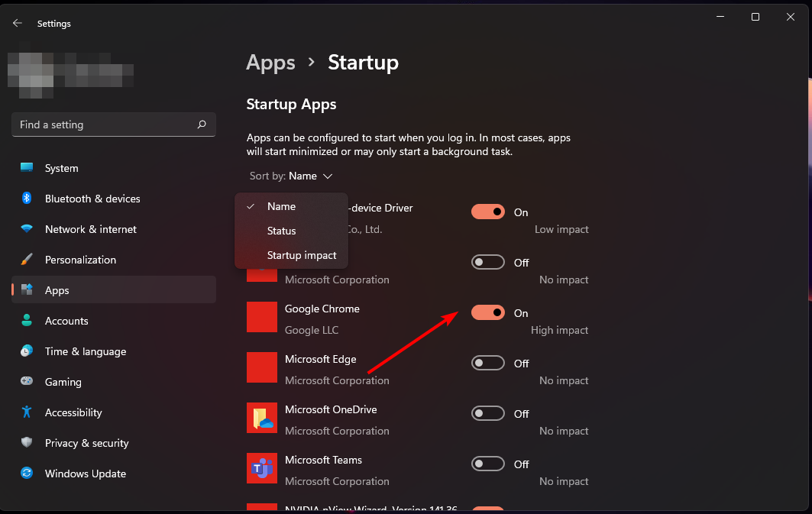Open Privacy & security settings
Viewport: 812px width, 514px height.
(x=114, y=442)
